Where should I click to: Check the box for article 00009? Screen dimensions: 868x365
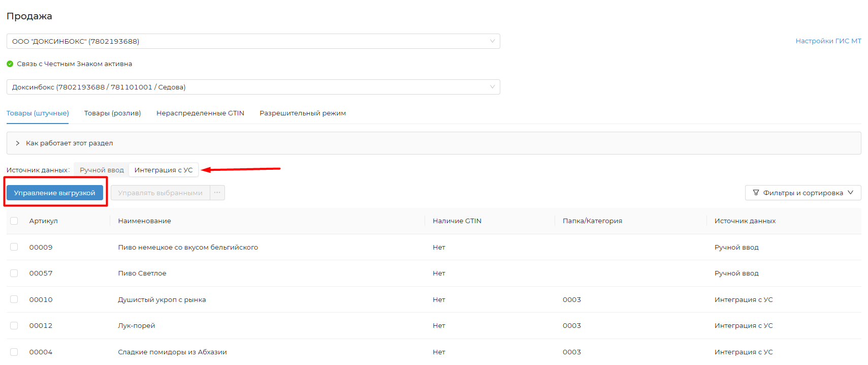14,247
